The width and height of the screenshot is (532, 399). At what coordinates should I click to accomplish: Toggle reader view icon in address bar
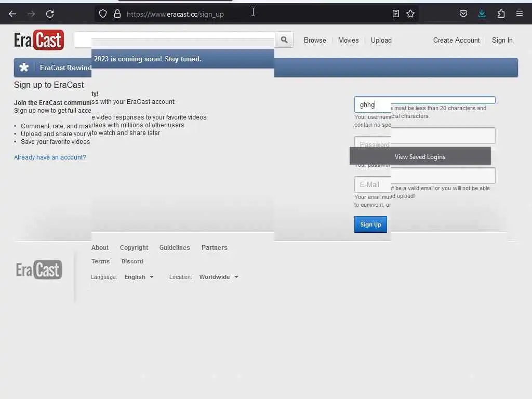tap(395, 14)
